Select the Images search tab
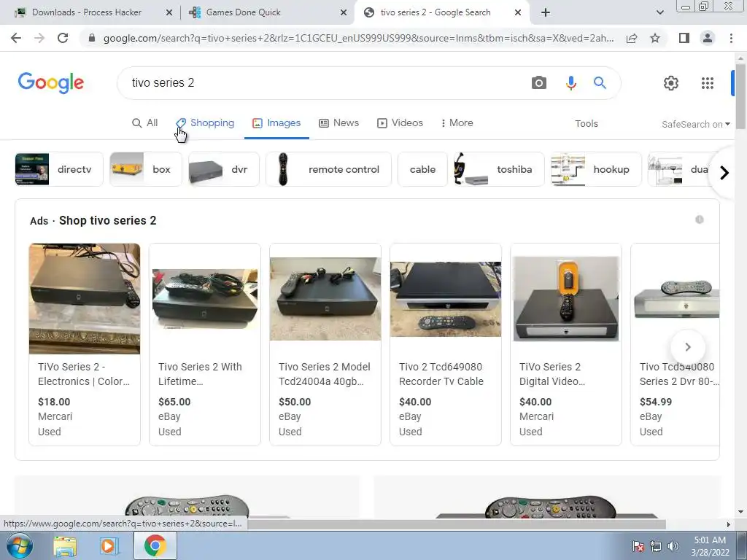This screenshot has width=747, height=560. (x=276, y=122)
